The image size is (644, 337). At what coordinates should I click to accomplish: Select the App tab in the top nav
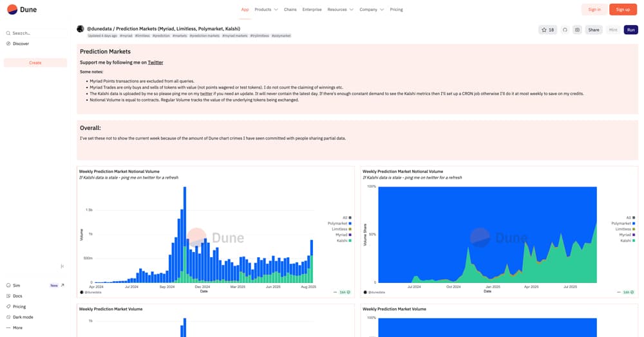pos(245,10)
